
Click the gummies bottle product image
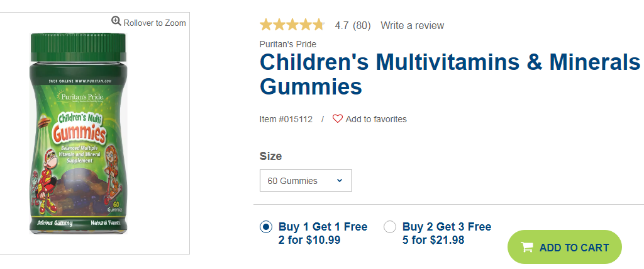78,134
